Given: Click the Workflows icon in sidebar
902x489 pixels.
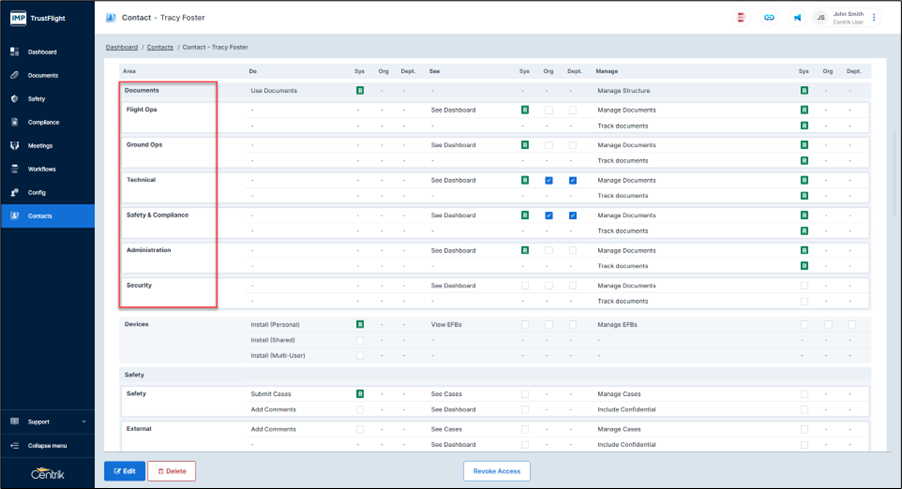Looking at the screenshot, I should pyautogui.click(x=15, y=169).
